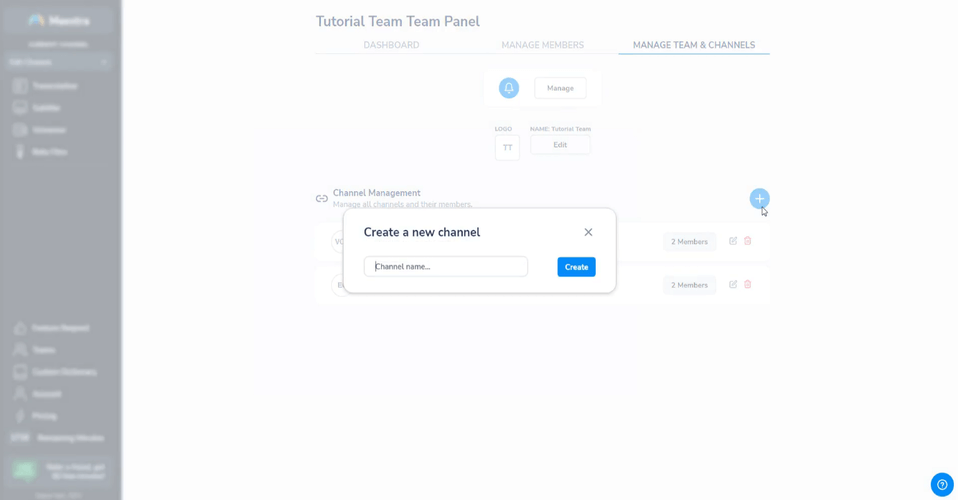Open 2 Members badge of second channel row
Screen dimensions: 958x500
point(689,285)
